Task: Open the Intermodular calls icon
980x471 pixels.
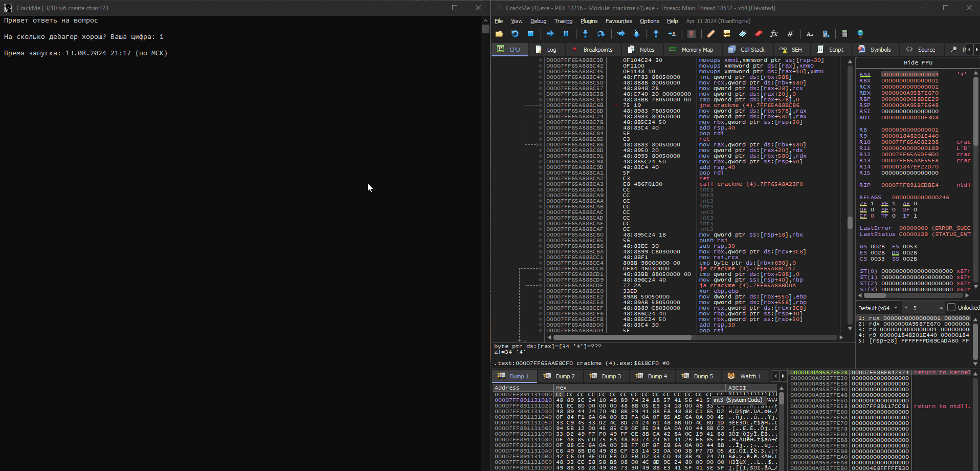Action: click(826, 34)
